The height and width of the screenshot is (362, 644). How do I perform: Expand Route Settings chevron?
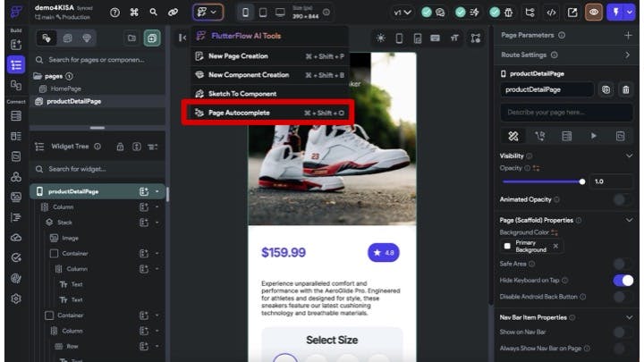(627, 55)
